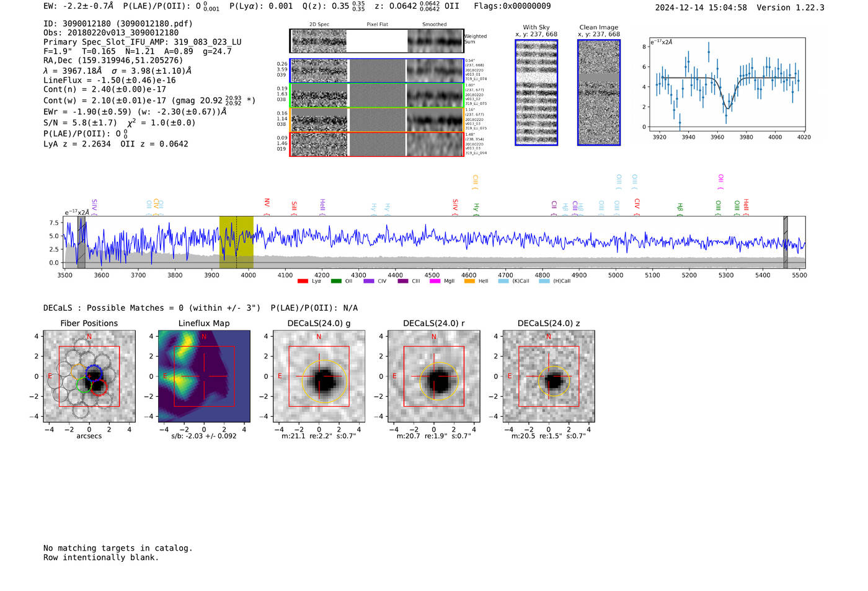Click the Flags:0x00000009 text
This screenshot has height=591, width=868.
512,6
